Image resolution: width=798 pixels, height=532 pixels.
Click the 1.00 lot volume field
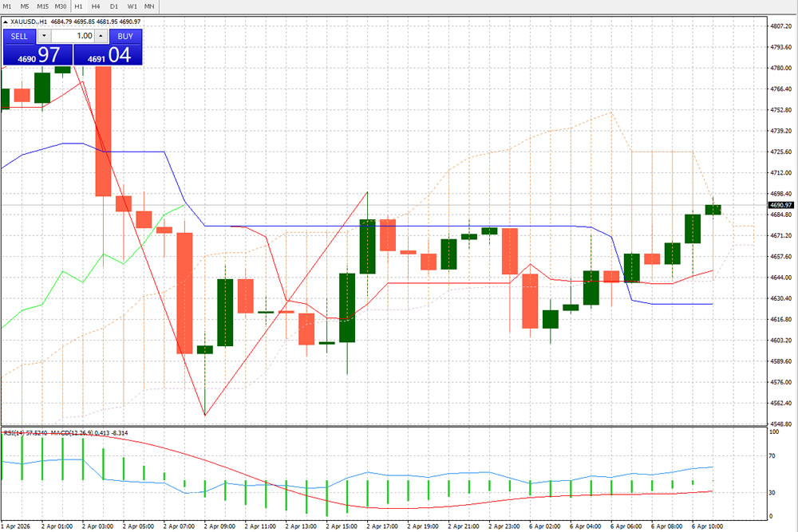[x=73, y=36]
